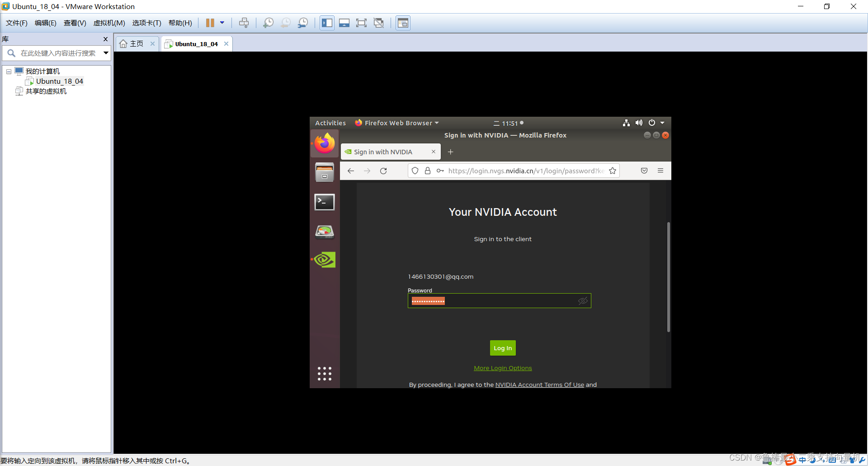Enter full screen mode in VMware
This screenshot has height=466, width=868.
(361, 23)
